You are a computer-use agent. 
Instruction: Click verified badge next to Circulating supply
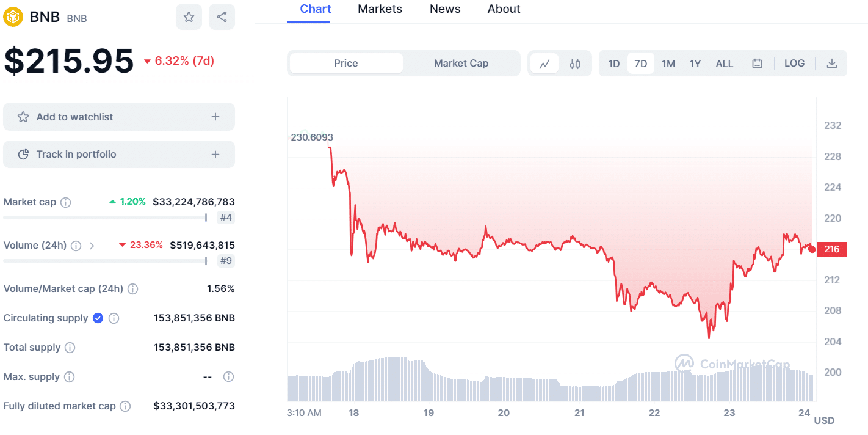click(x=98, y=318)
